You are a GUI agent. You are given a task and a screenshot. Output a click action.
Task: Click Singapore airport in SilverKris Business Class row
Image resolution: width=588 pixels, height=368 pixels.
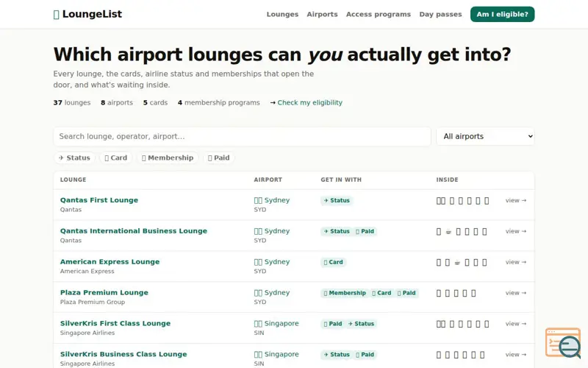[x=276, y=354]
